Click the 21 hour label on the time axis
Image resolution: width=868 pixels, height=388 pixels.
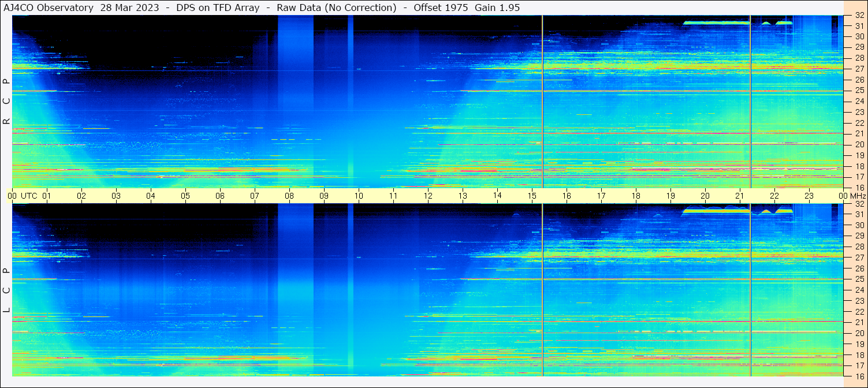740,196
